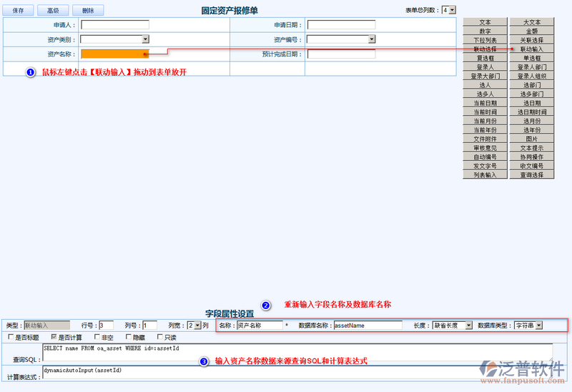
Task: Choose the 金额 field type
Action: (531, 31)
